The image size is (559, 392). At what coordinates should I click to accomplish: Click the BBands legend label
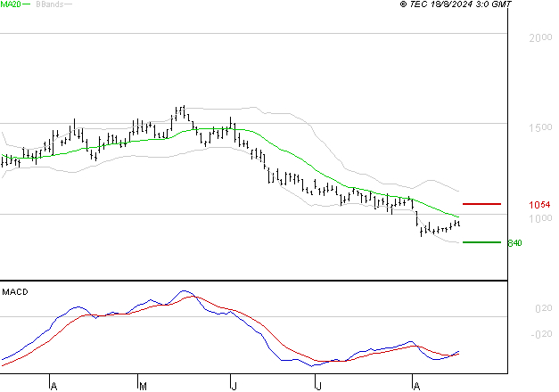[x=50, y=4]
